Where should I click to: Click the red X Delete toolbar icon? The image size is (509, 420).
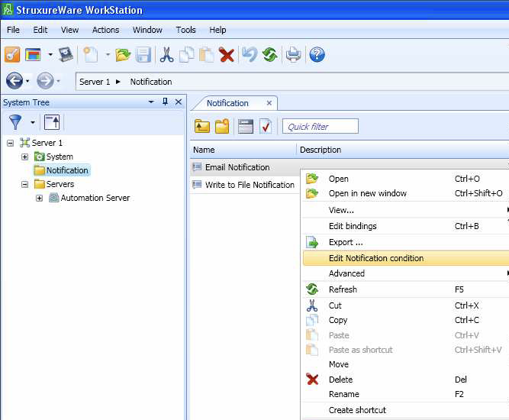tap(227, 54)
